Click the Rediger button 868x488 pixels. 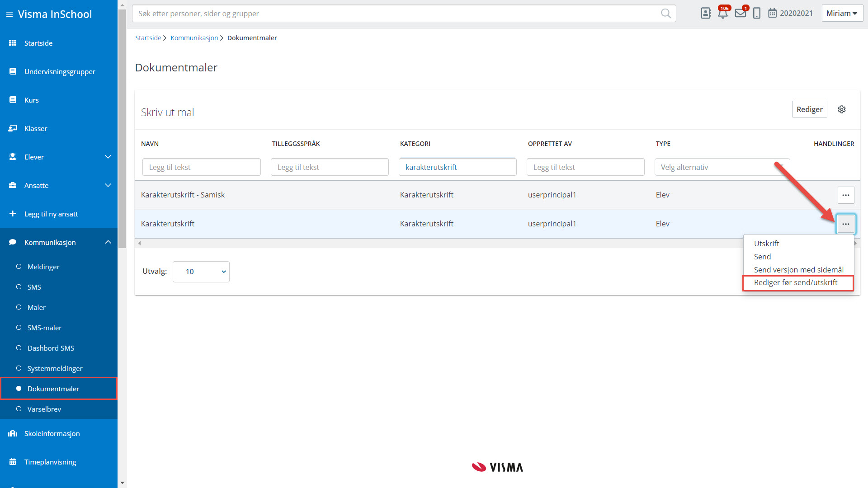pyautogui.click(x=809, y=109)
